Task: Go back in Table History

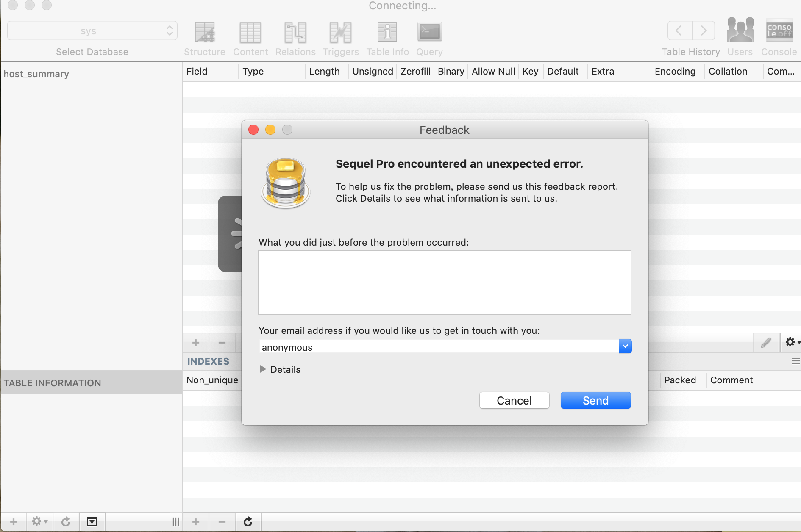Action: coord(679,30)
